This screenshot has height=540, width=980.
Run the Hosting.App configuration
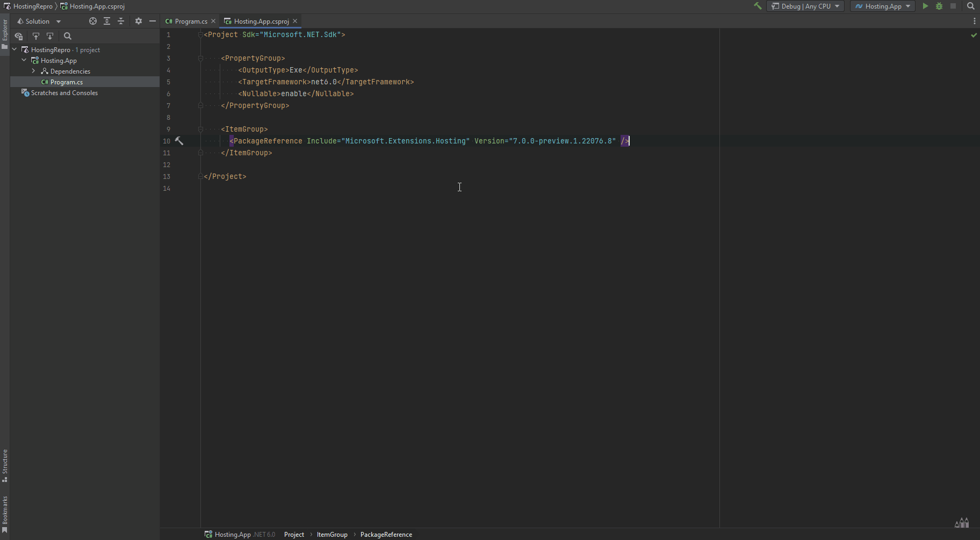click(925, 6)
